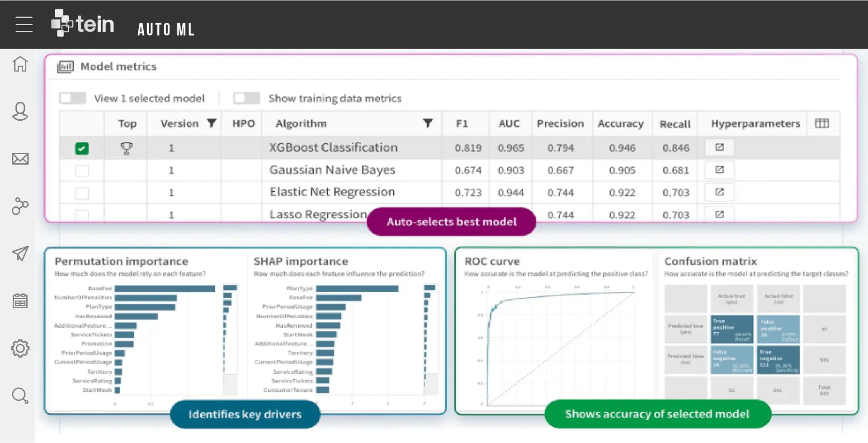Toggle View 1 selected model switch
The height and width of the screenshot is (443, 868).
[73, 98]
